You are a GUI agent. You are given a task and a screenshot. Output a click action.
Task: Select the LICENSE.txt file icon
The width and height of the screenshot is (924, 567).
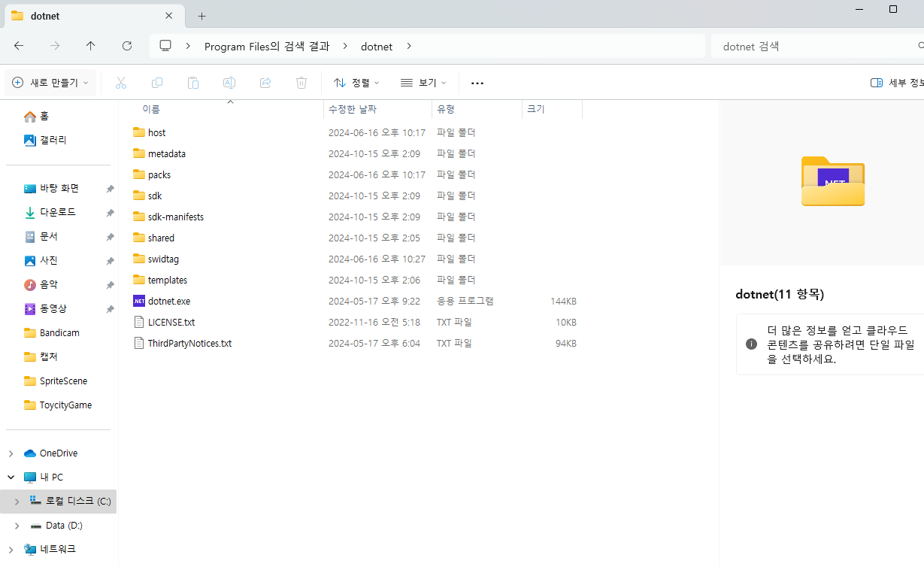138,322
